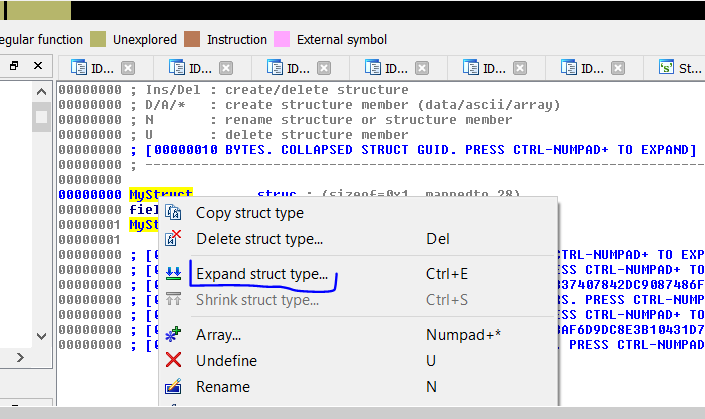705x419 pixels.
Task: Switch to the leftmost IDA view tab
Action: tap(92, 69)
